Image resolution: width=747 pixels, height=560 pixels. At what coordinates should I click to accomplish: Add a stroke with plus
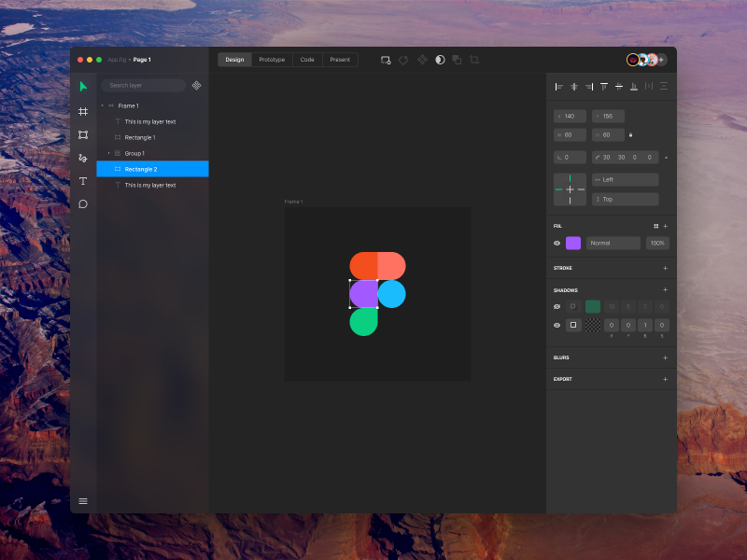click(x=666, y=268)
